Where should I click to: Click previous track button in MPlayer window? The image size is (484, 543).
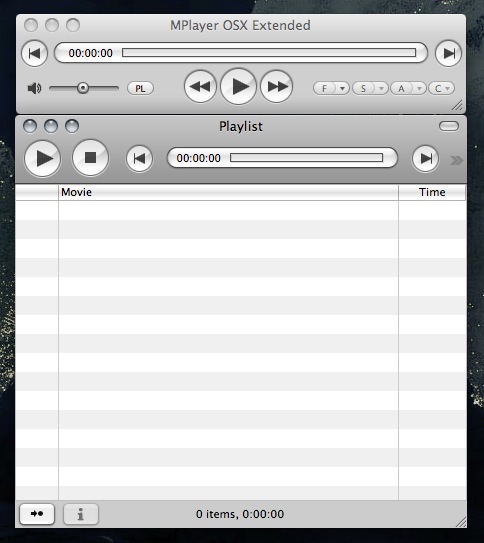click(x=34, y=53)
